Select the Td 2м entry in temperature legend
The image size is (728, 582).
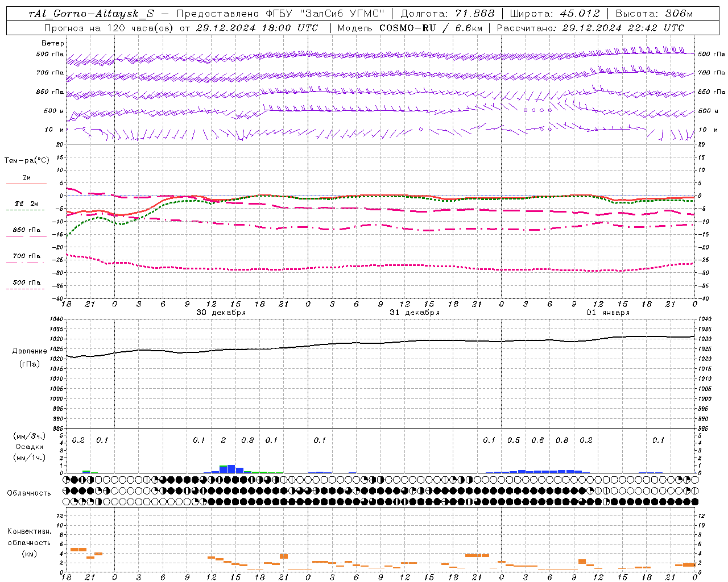pos(26,203)
